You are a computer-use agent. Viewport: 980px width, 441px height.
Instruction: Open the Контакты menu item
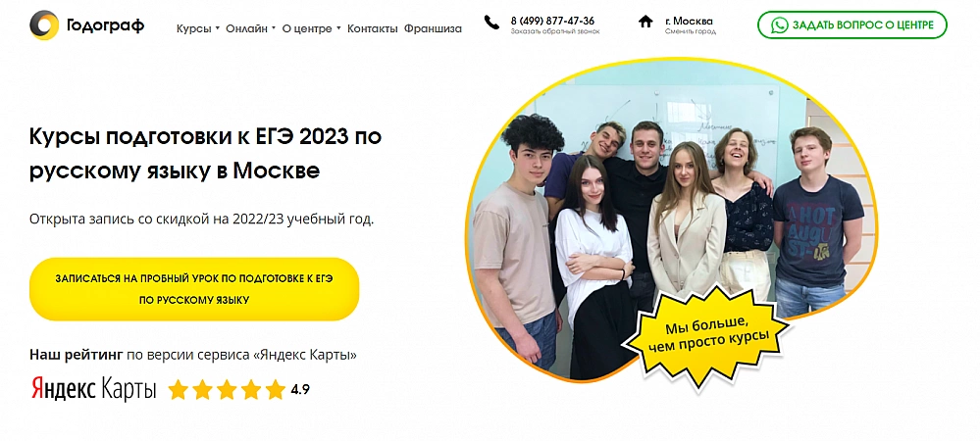(x=372, y=28)
